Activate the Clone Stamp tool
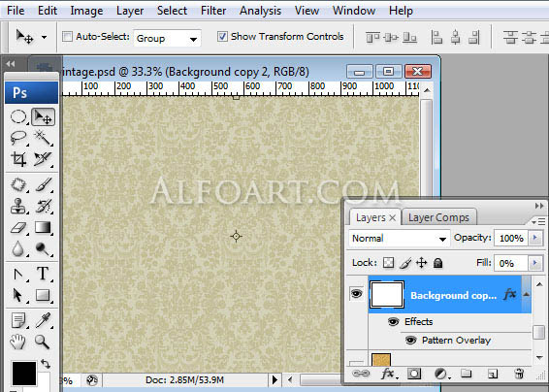 (x=18, y=206)
